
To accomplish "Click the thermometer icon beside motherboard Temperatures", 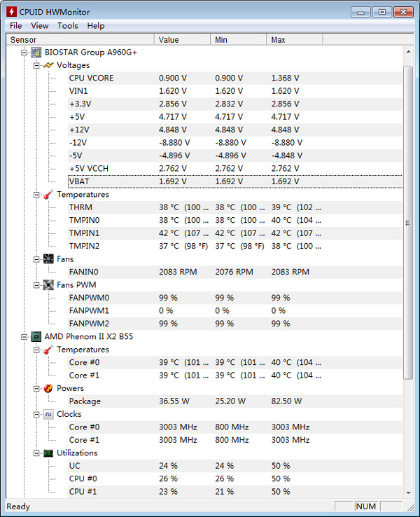I will point(48,195).
